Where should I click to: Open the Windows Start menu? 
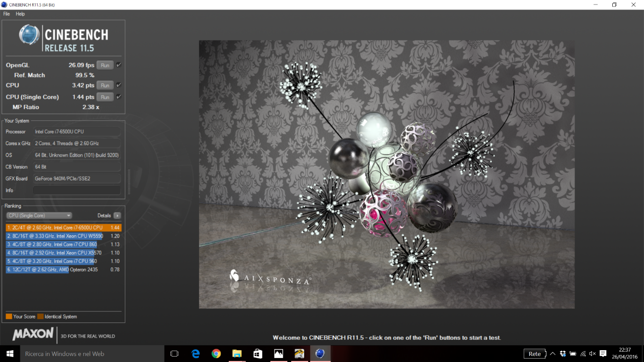pyautogui.click(x=9, y=354)
